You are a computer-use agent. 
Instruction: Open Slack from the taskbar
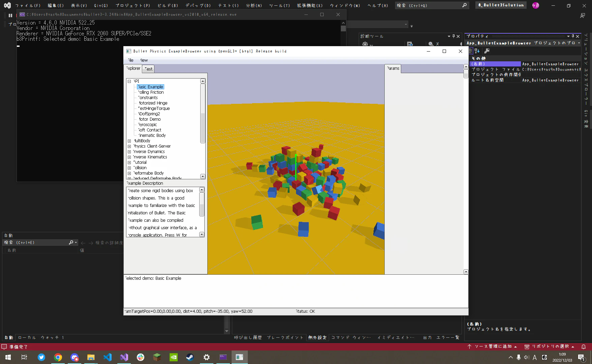141,357
